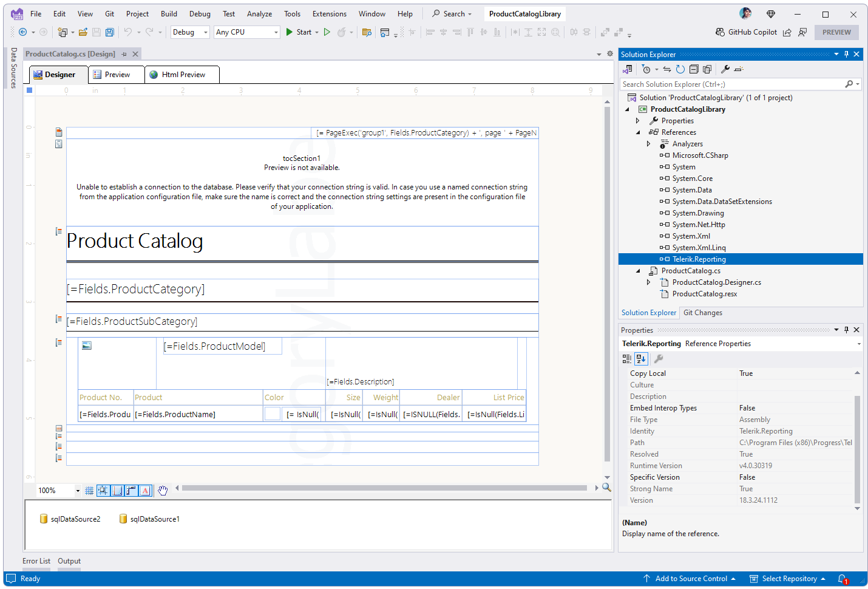Toggle the rulers in the report designer

131,491
